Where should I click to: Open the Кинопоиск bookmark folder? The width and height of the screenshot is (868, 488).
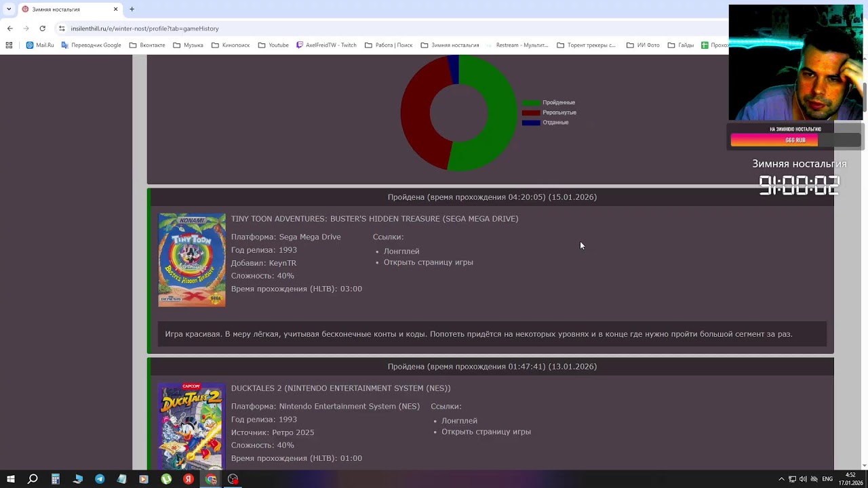(230, 45)
